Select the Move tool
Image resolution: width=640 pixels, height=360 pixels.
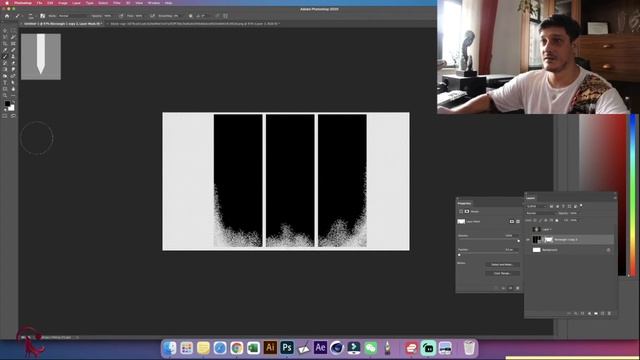click(4, 30)
